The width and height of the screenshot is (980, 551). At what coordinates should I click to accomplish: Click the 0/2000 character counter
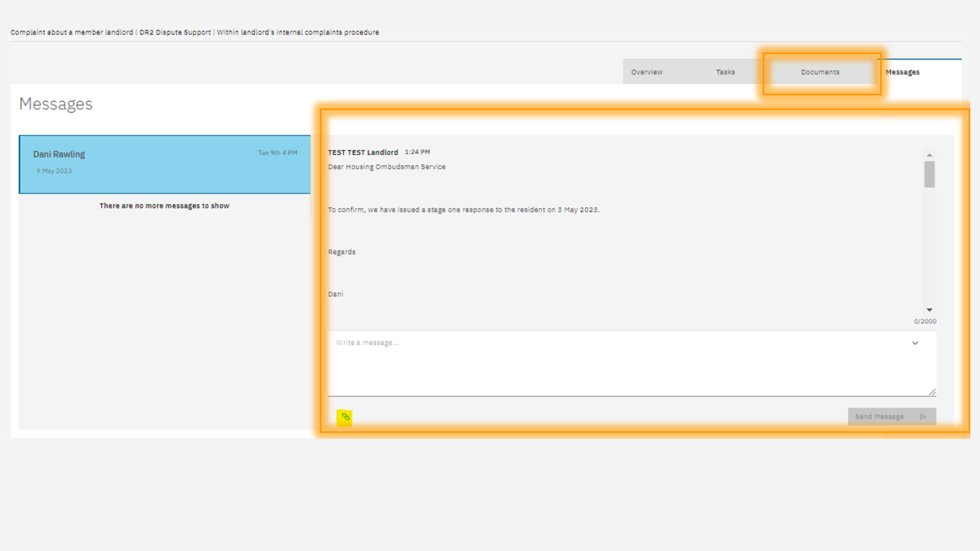point(925,321)
